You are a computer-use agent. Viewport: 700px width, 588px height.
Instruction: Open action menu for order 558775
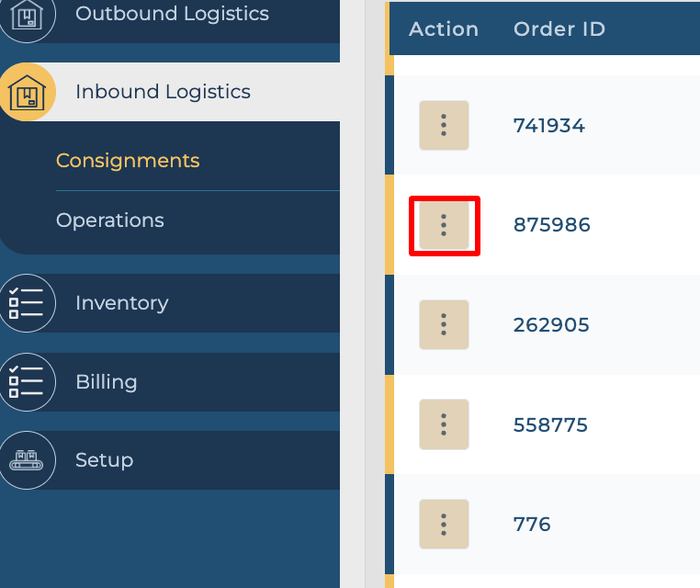444,424
